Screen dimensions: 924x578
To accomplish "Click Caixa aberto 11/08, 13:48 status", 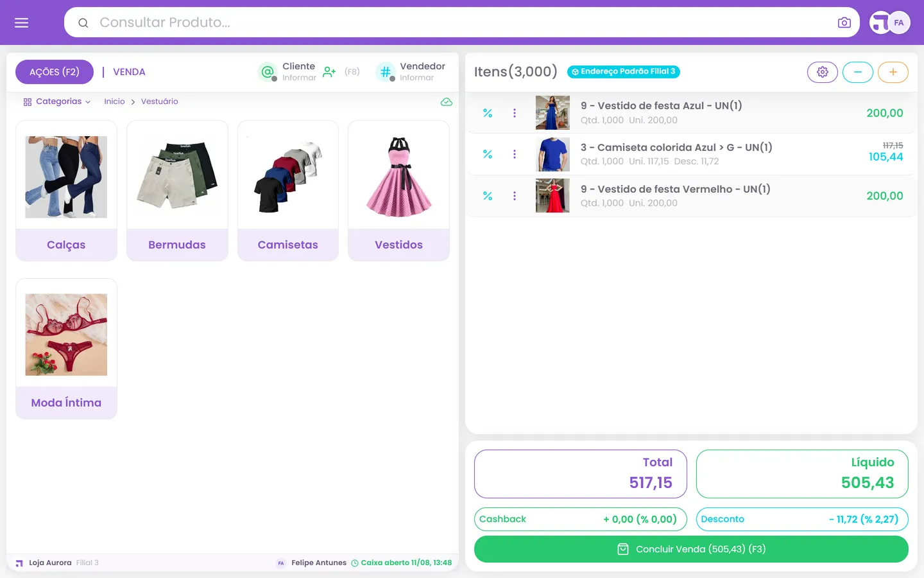I will point(402,563).
